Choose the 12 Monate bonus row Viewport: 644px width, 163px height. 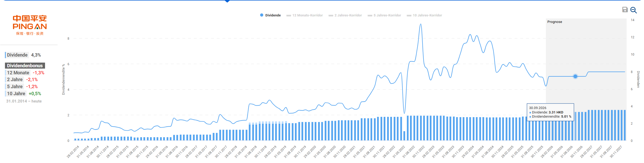25,73
